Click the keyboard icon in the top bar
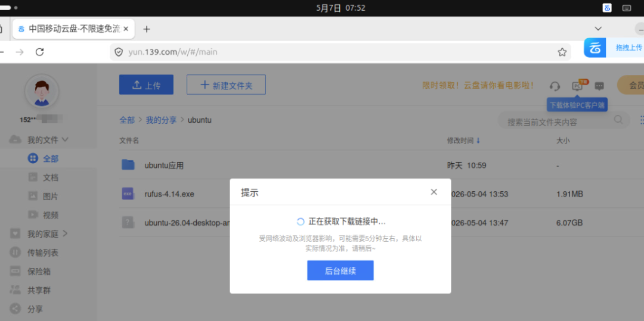644x321 pixels. click(x=627, y=8)
